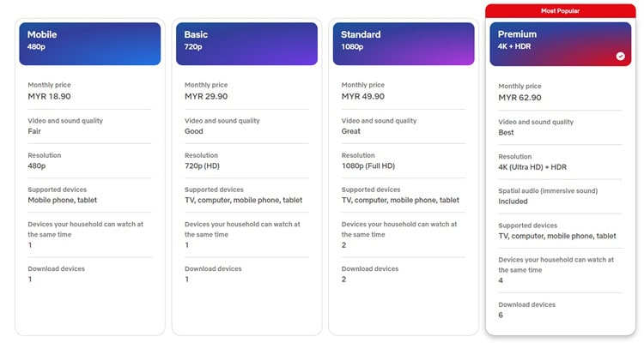The width and height of the screenshot is (644, 343).
Task: Click Mobile phone, tablet supported devices text
Action: 63,200
